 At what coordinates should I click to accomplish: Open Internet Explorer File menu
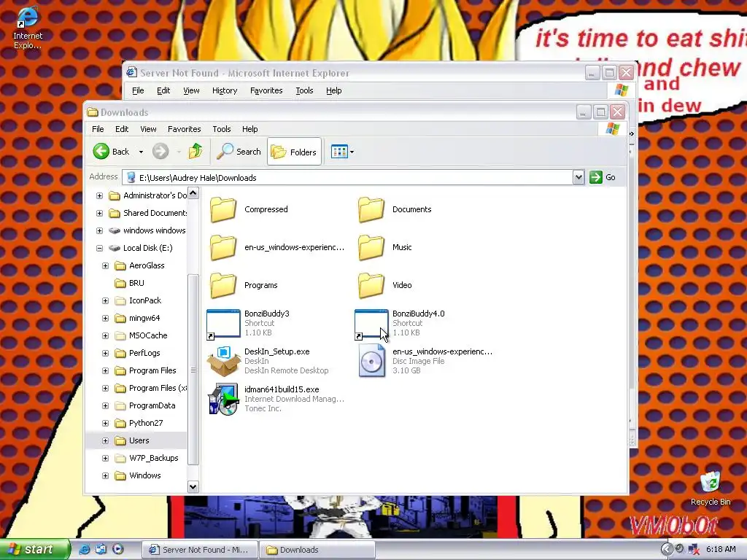(138, 90)
